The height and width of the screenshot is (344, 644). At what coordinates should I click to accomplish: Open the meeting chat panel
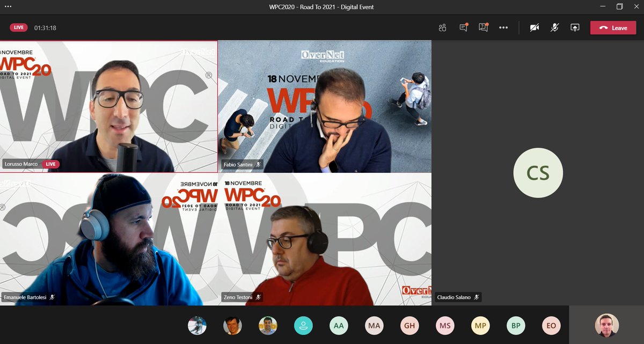463,28
